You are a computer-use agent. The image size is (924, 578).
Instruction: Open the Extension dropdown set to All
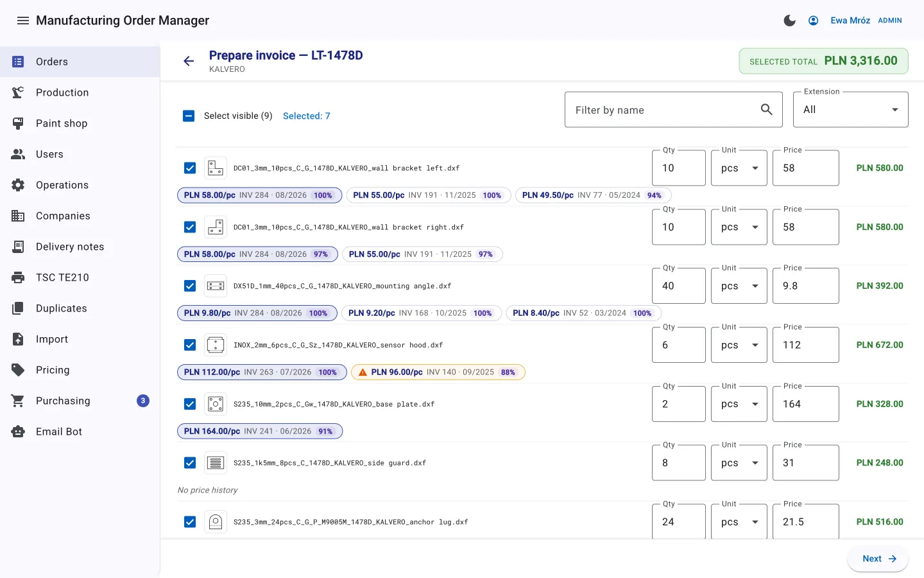coord(851,109)
